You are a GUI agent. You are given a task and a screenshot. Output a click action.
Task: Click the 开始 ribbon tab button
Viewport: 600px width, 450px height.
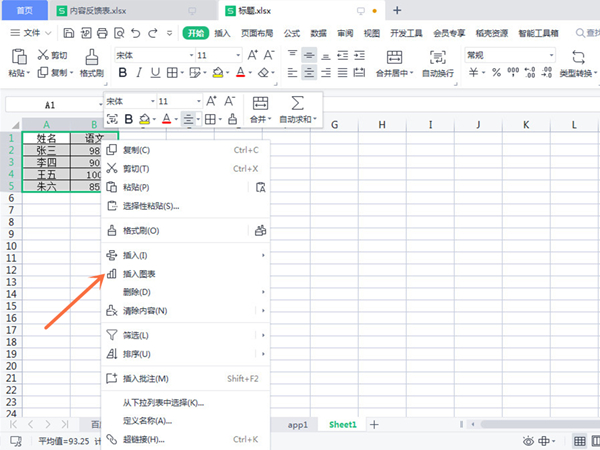194,33
